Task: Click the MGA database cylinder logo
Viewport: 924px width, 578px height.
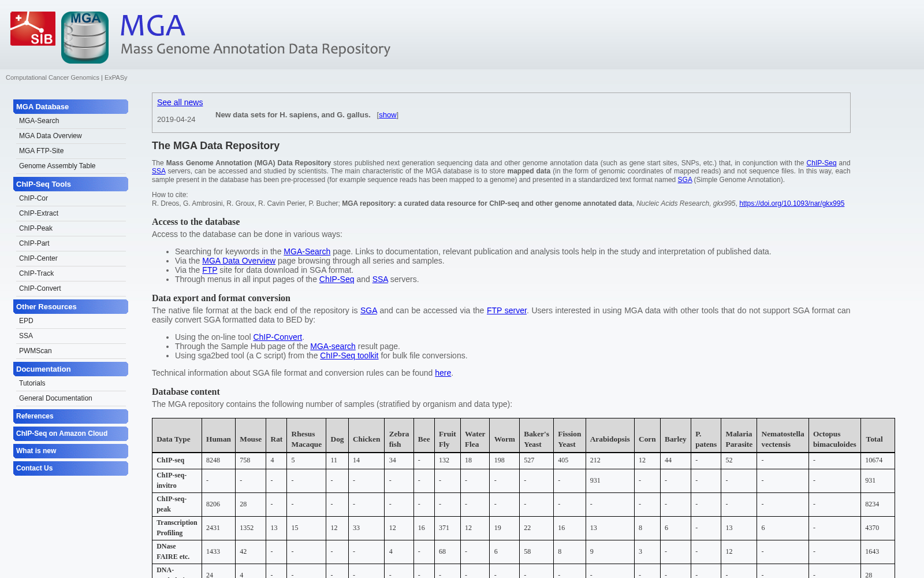Action: coord(85,38)
